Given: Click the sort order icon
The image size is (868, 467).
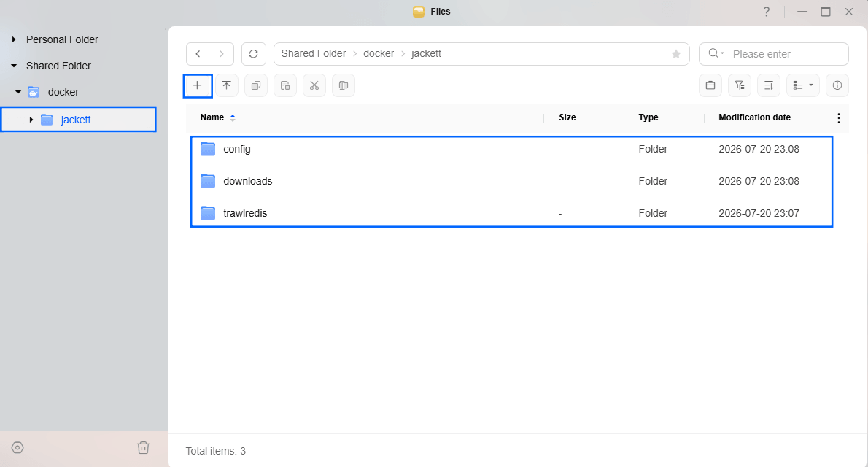Looking at the screenshot, I should click(769, 85).
